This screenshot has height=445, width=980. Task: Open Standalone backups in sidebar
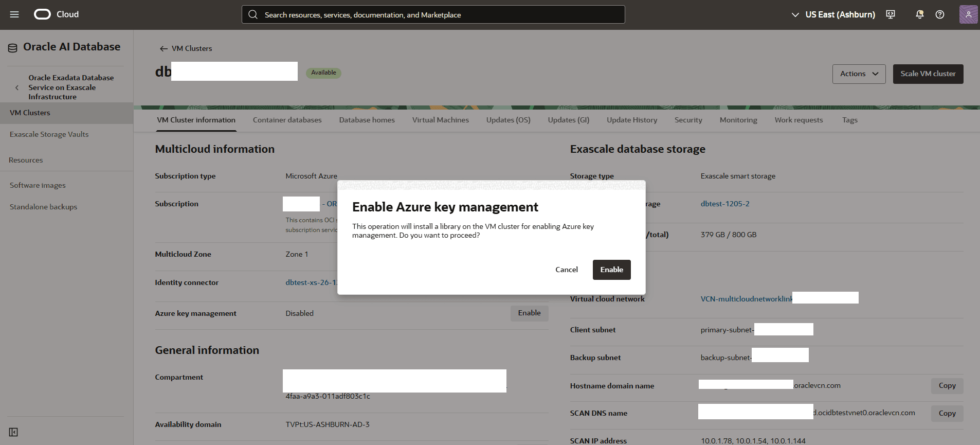click(43, 207)
